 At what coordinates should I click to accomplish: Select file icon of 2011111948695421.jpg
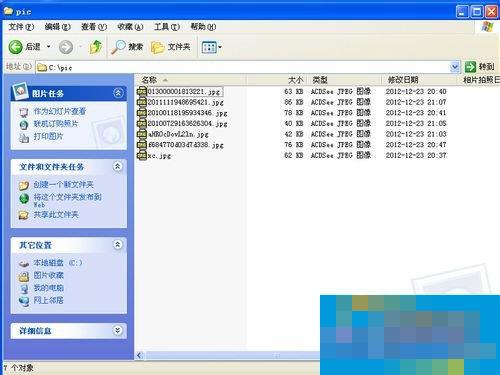coord(142,102)
